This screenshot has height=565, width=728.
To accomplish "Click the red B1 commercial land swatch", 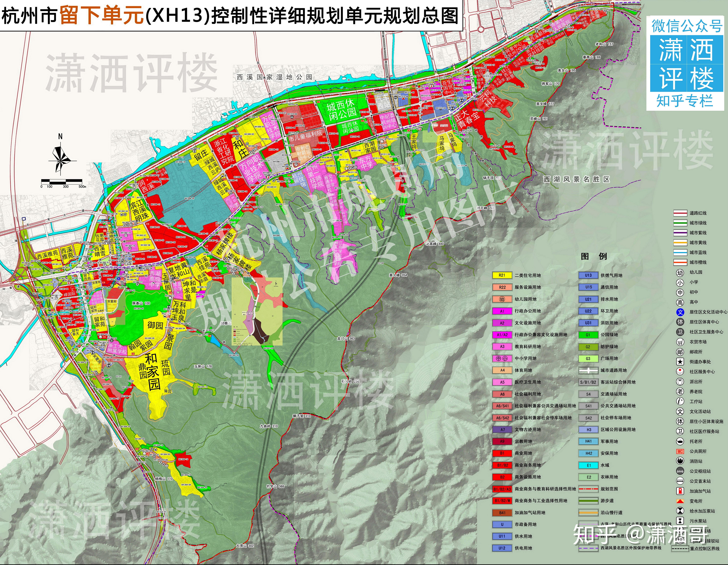I will [502, 453].
